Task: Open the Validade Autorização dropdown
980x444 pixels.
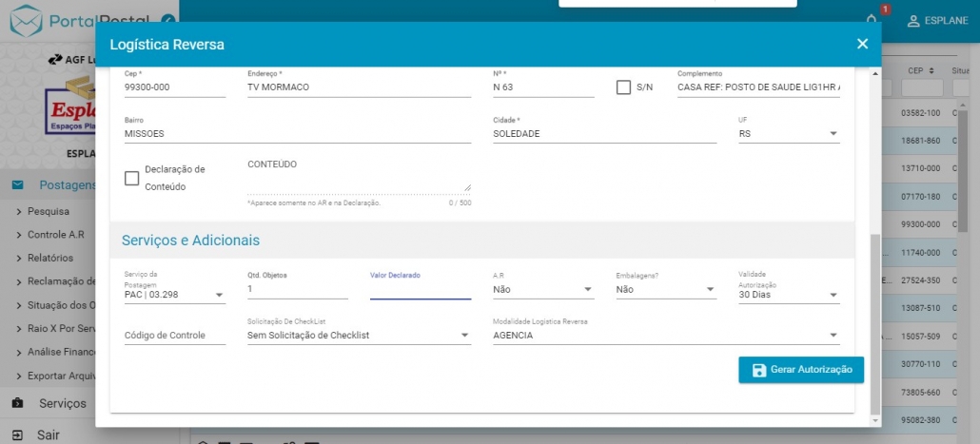Action: pyautogui.click(x=833, y=295)
